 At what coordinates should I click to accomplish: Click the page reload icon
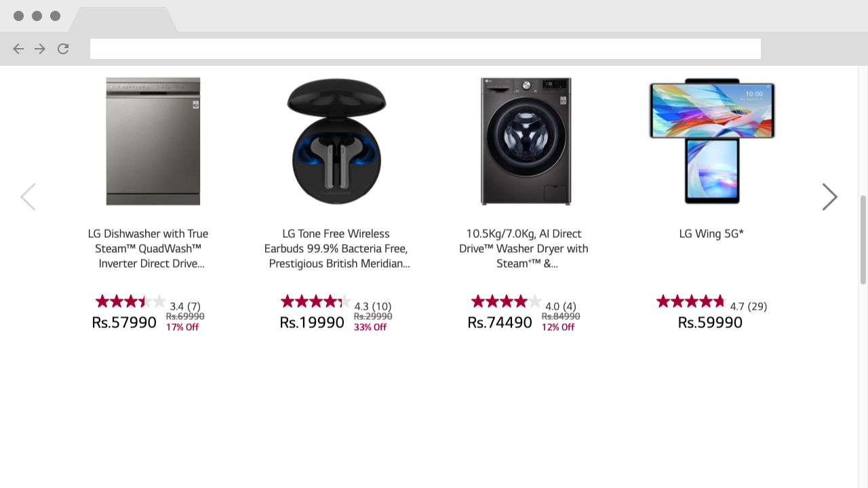(x=63, y=49)
